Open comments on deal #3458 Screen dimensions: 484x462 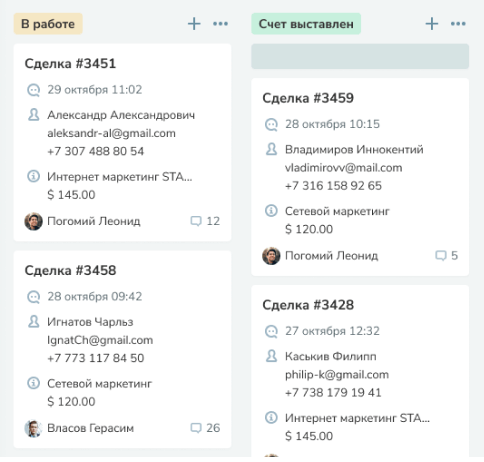[205, 428]
